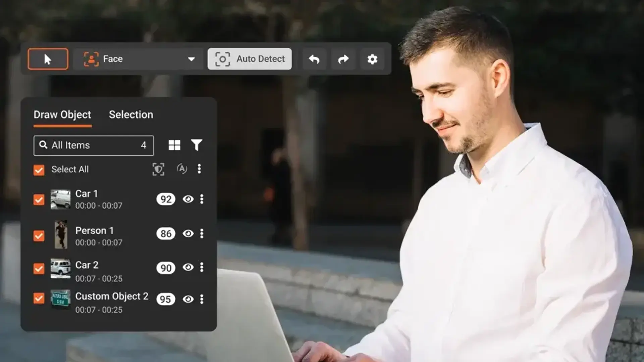
Task: Click the Auto Detect button
Action: (x=250, y=59)
